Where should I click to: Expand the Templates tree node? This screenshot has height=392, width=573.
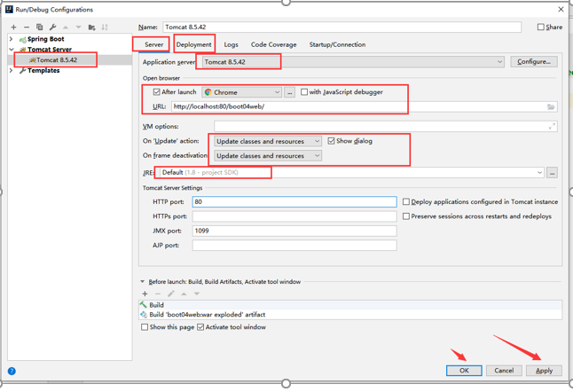click(x=11, y=71)
